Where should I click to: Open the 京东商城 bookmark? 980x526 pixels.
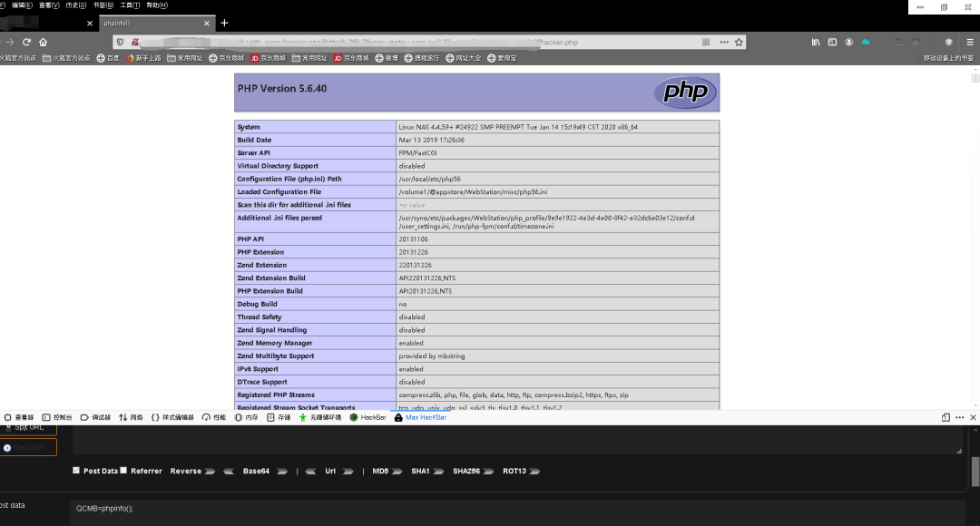(267, 58)
